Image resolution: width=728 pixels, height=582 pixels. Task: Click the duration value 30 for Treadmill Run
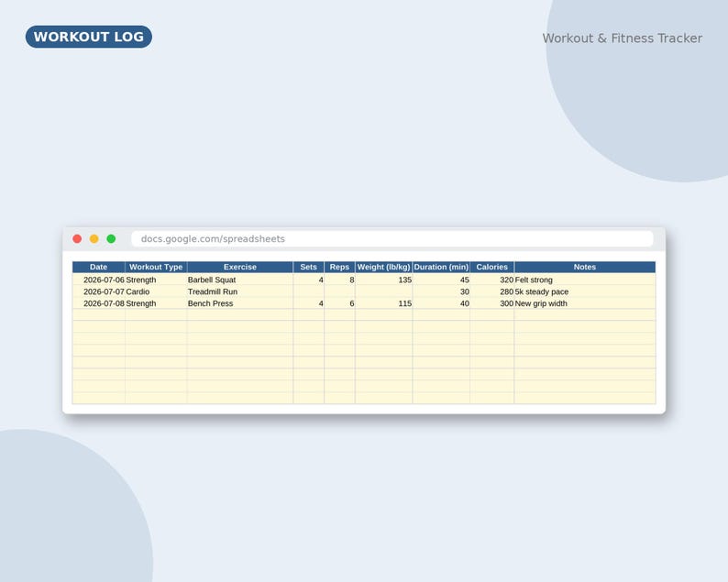(x=441, y=291)
